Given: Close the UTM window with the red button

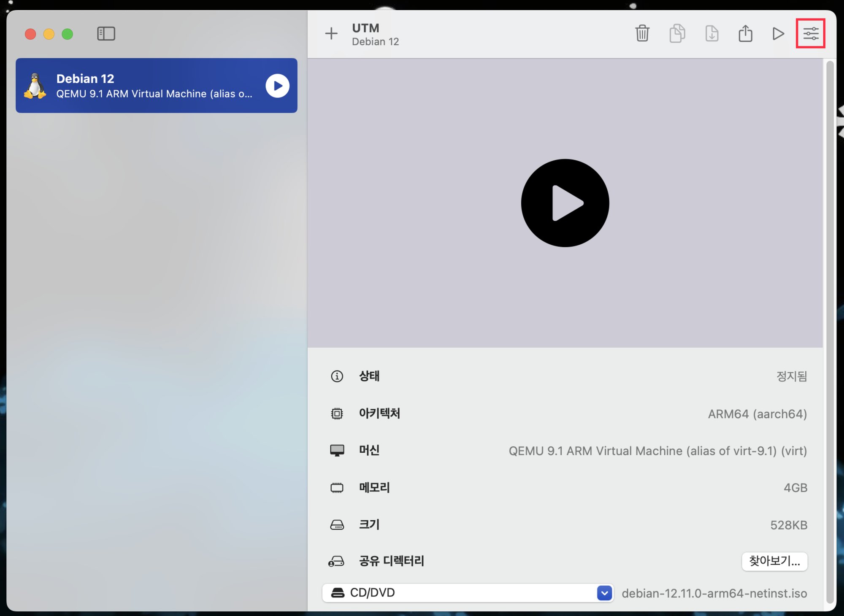Looking at the screenshot, I should click(30, 34).
